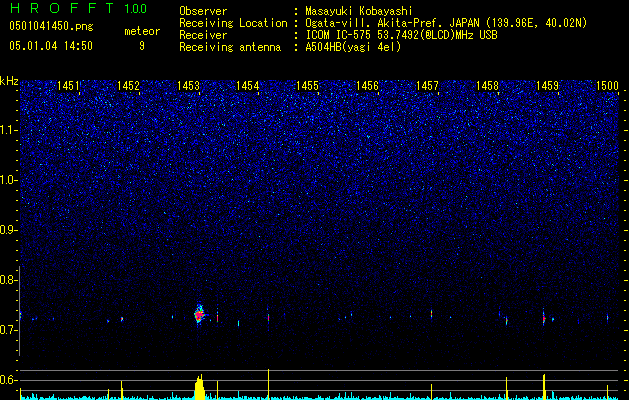This screenshot has width=629, height=400.
Task: Click the 1456 time axis marker
Action: (x=367, y=86)
